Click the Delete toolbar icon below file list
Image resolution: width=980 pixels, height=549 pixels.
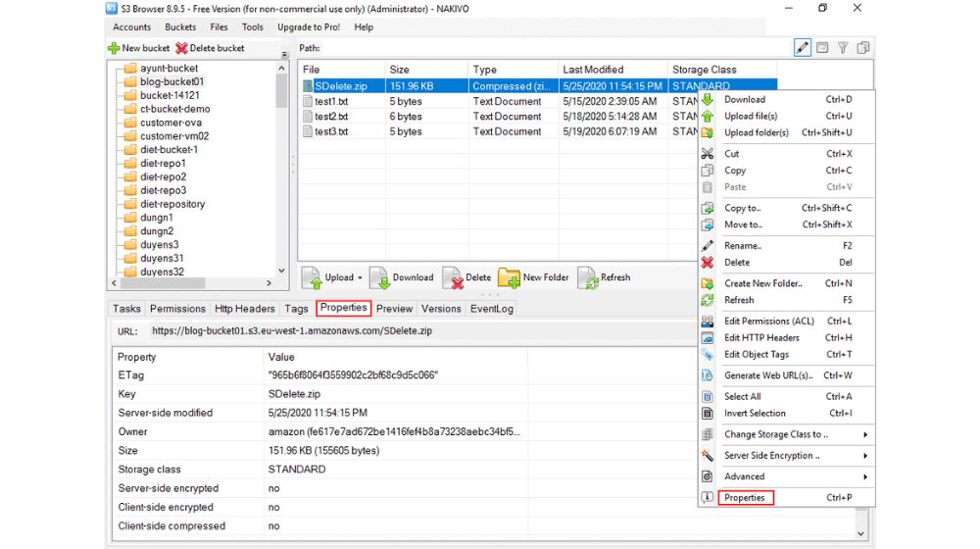pos(453,277)
